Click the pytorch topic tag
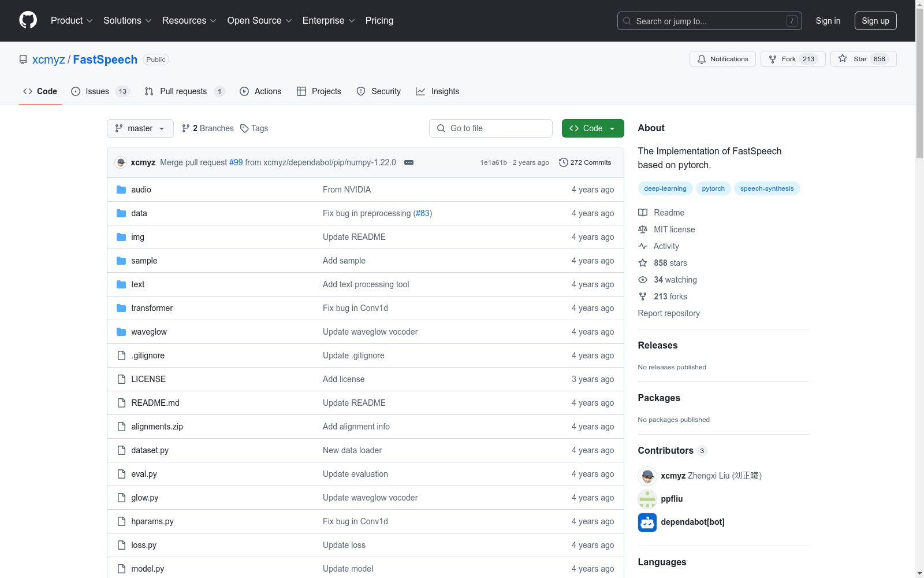 point(713,188)
